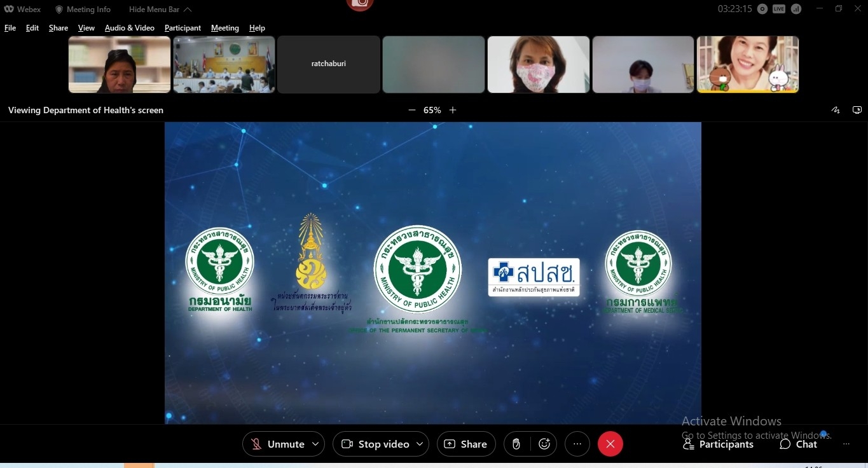Select the ratchaburi participant tile

pos(329,64)
